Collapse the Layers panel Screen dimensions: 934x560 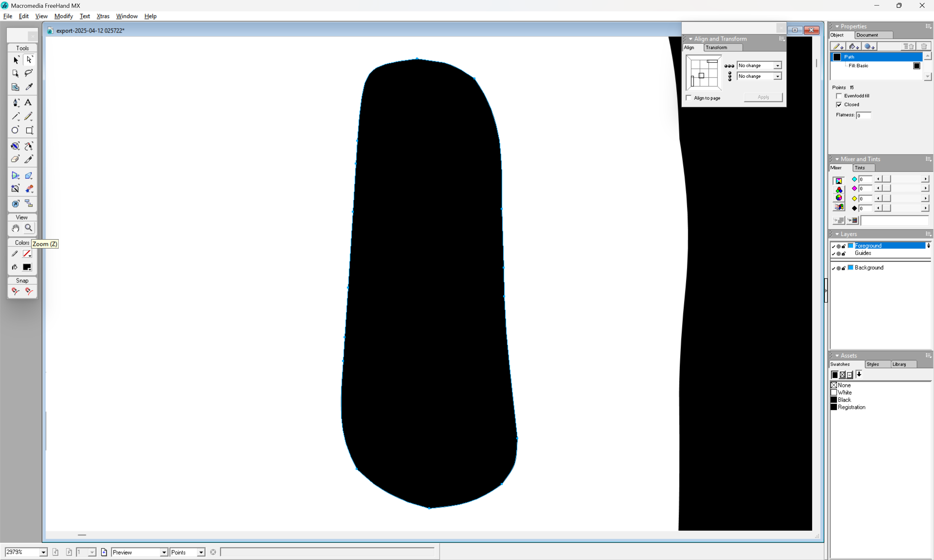[x=837, y=234]
